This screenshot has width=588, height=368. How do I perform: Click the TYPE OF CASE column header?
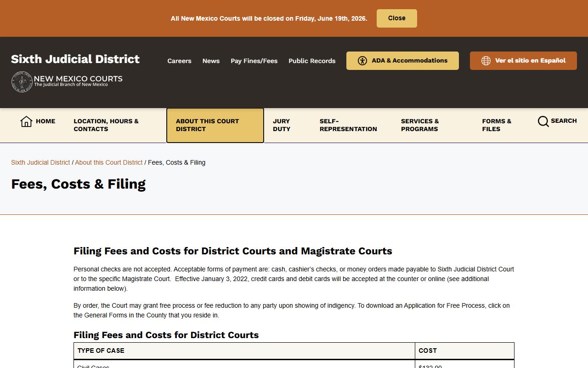tap(244, 351)
